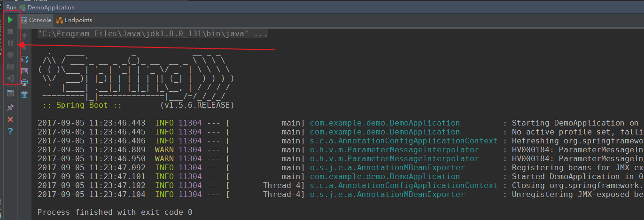The width and height of the screenshot is (644, 220).
Task: Click the Restore Layout icon
Action: click(x=10, y=93)
